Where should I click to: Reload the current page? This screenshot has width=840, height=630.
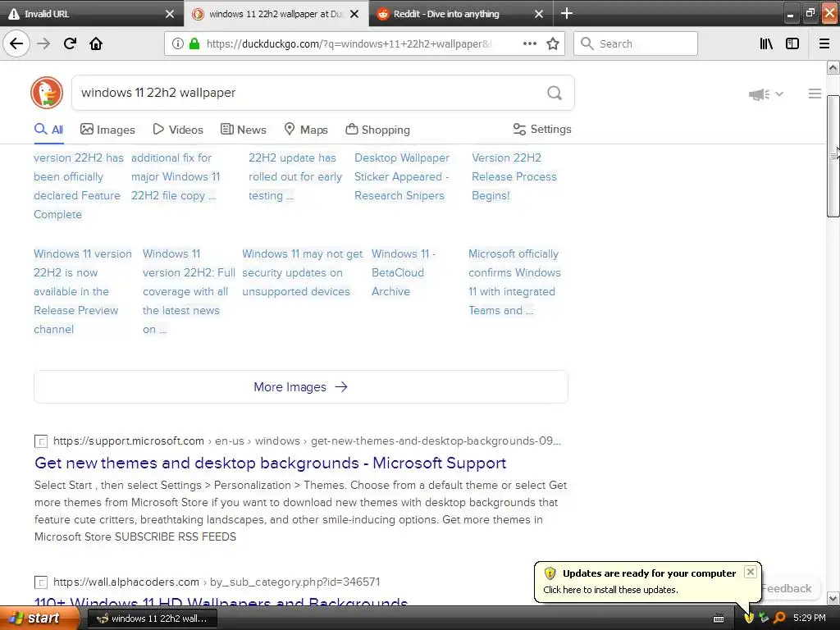70,43
